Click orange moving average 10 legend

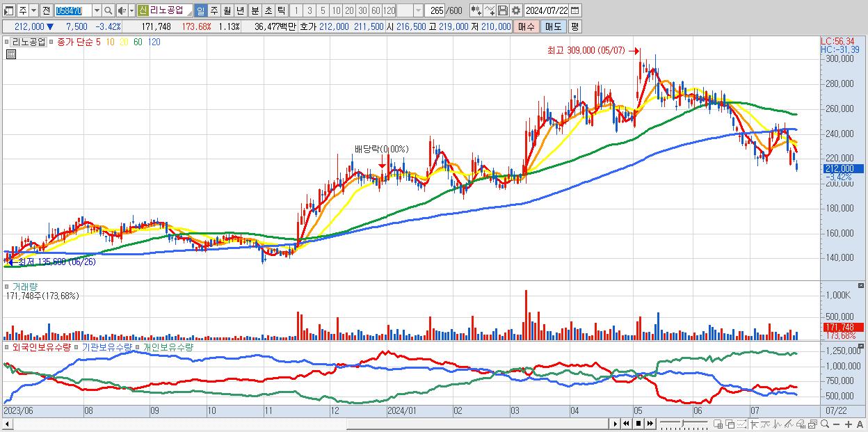tap(110, 42)
